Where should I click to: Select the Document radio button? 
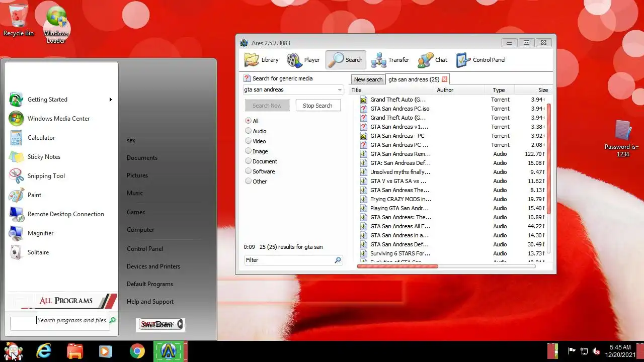(248, 161)
